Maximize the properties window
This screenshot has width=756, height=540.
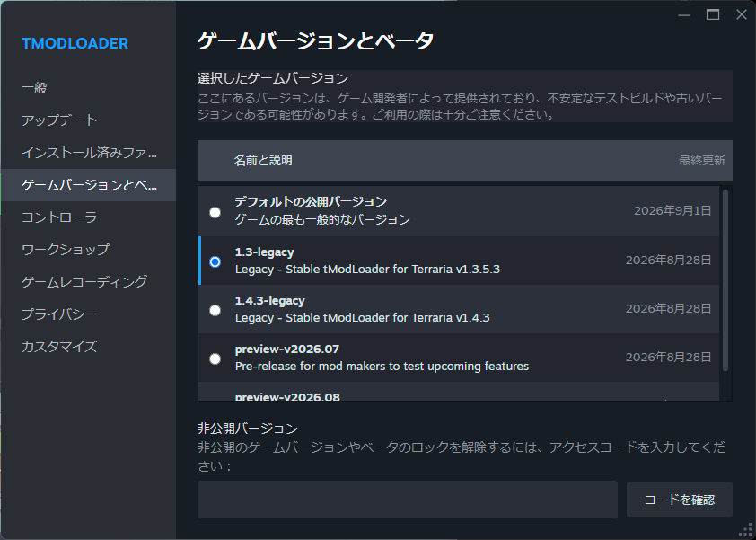click(x=713, y=15)
